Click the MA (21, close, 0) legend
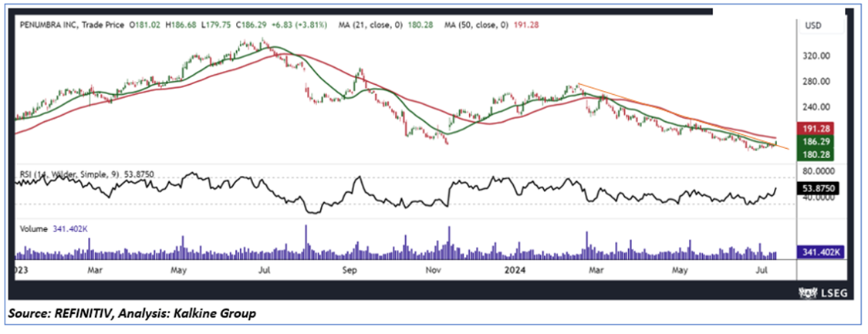The image size is (868, 334). [385, 25]
